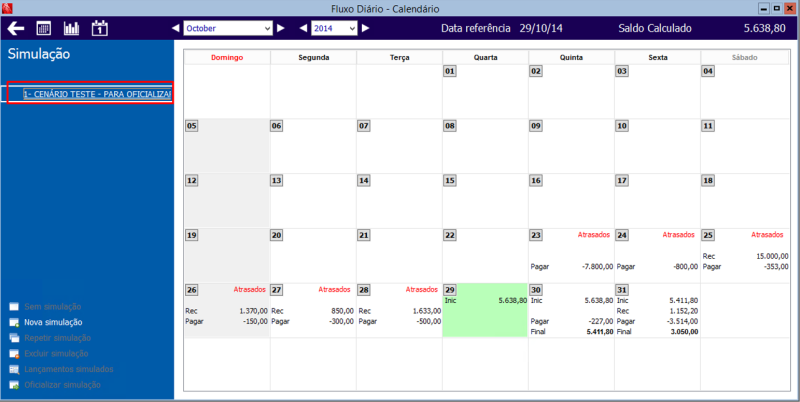This screenshot has width=800, height=402.
Task: Select highlighted day 29 button
Action: click(x=449, y=290)
